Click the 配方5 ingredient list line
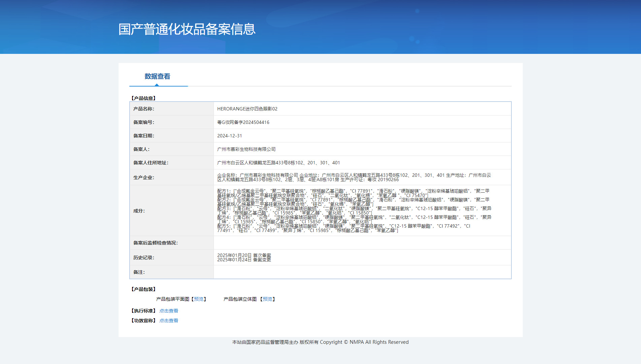 pyautogui.click(x=344, y=226)
